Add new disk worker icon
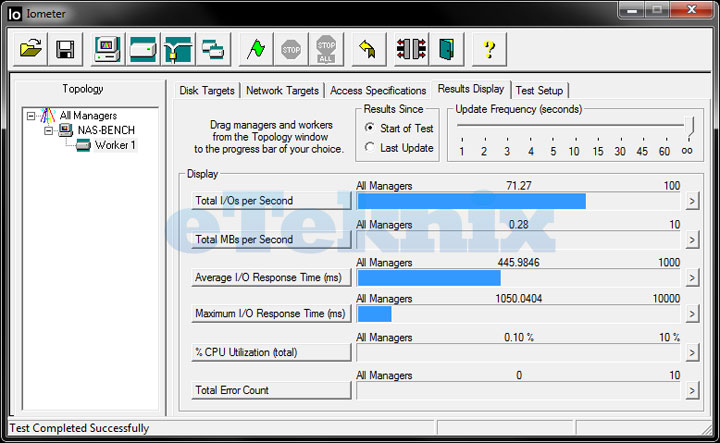The height and width of the screenshot is (443, 720). click(143, 49)
